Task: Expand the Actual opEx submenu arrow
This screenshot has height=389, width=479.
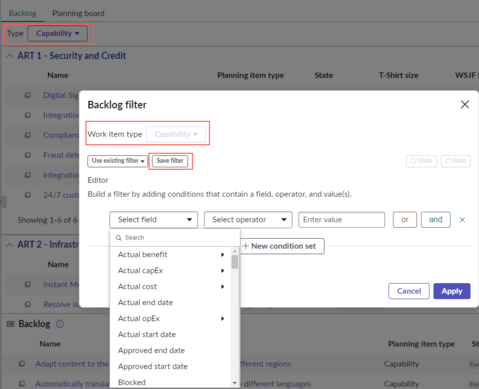Action: coord(223,319)
